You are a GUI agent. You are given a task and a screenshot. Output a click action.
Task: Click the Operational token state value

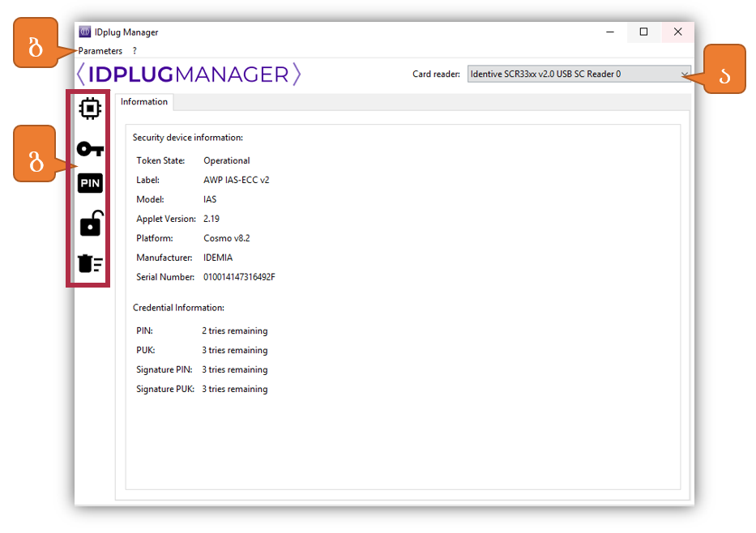[226, 160]
